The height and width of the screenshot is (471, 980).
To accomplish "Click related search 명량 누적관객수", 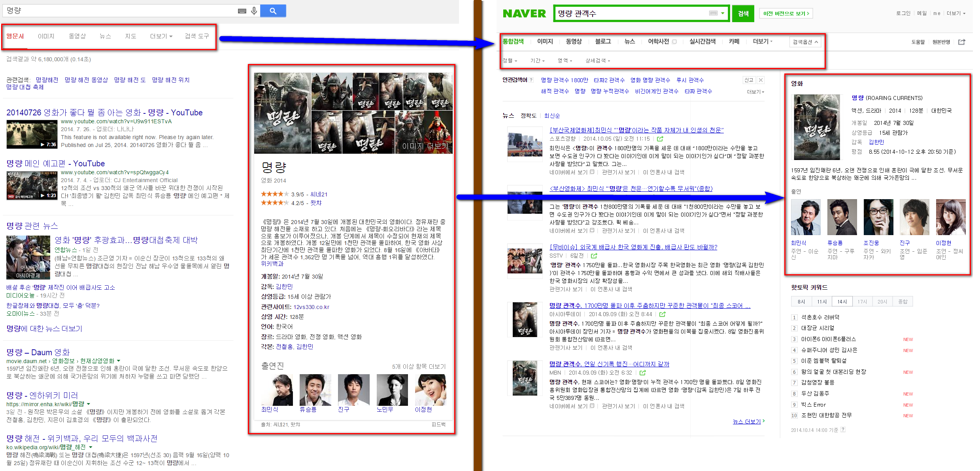I will pos(610,91).
